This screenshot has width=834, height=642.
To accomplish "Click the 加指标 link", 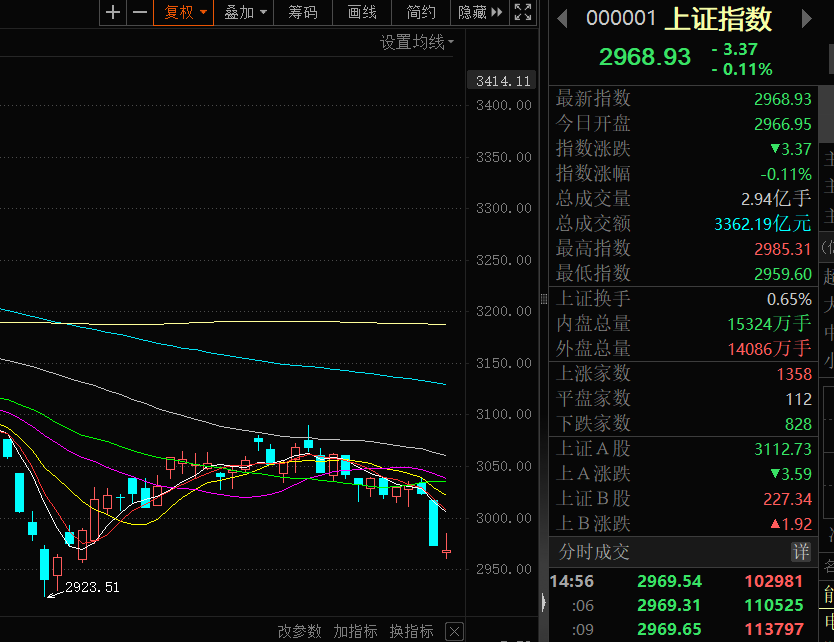I will tap(355, 631).
